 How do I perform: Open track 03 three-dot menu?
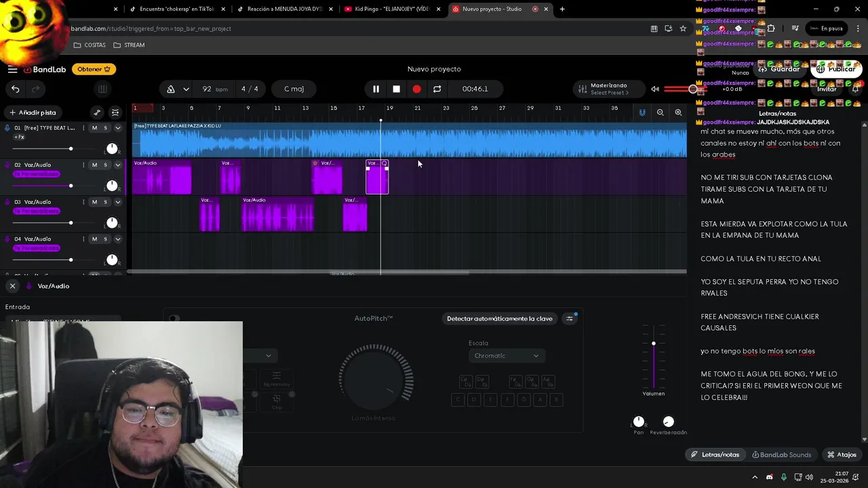(x=83, y=202)
